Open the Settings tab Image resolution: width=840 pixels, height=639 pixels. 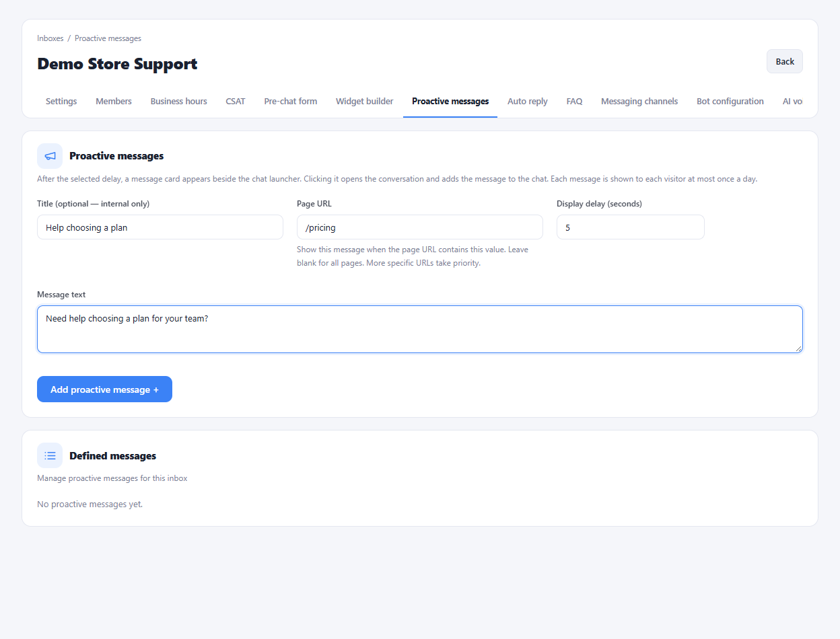point(61,102)
